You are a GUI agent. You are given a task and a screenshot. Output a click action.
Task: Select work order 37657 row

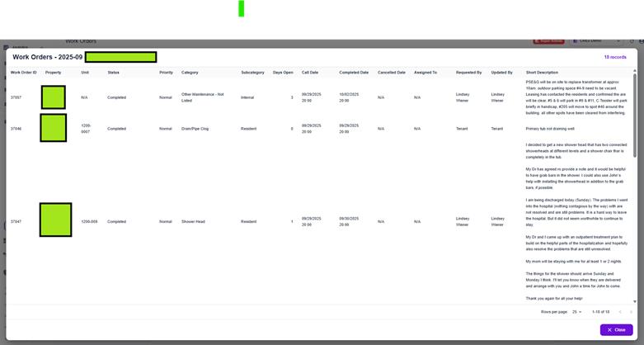coord(16,97)
